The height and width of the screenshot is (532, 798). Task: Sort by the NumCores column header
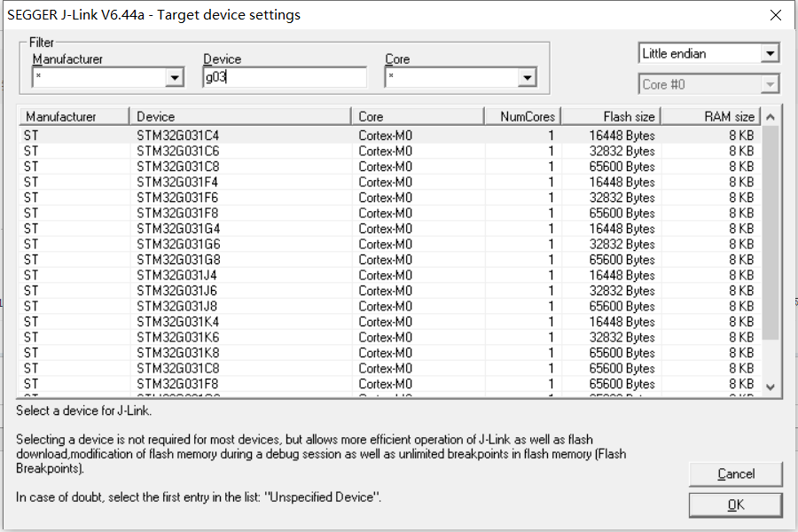522,116
